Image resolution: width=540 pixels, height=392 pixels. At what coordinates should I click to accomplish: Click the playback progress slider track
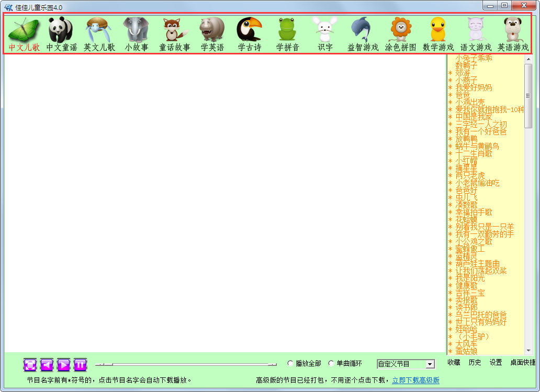pos(186,364)
